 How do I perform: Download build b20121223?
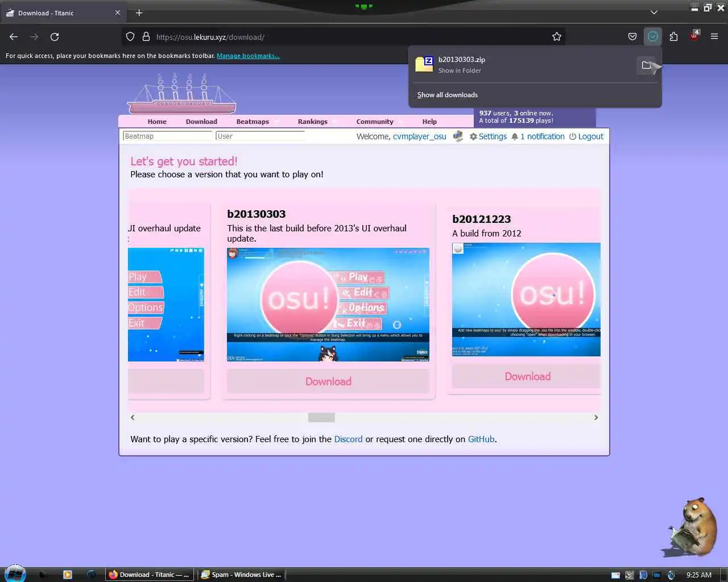(x=526, y=376)
